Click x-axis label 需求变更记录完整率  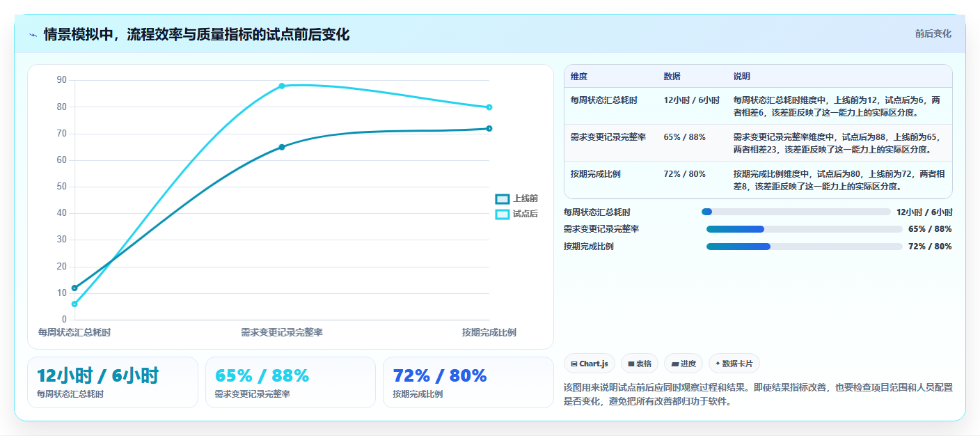pyautogui.click(x=282, y=333)
